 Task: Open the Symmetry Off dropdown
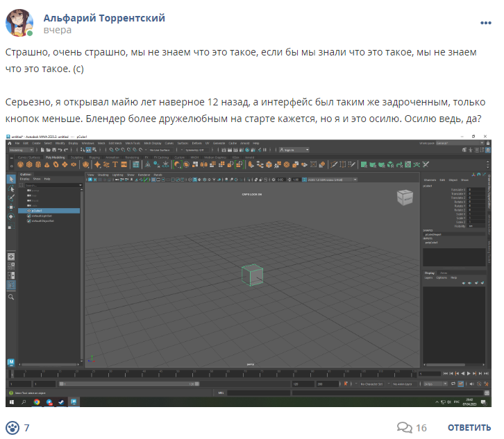[x=196, y=150]
